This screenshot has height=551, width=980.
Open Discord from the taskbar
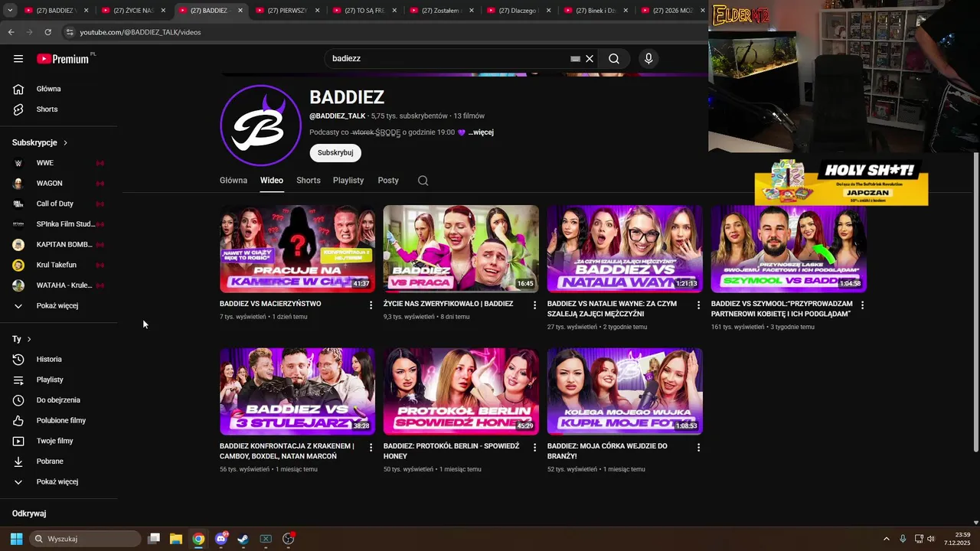[x=221, y=539]
